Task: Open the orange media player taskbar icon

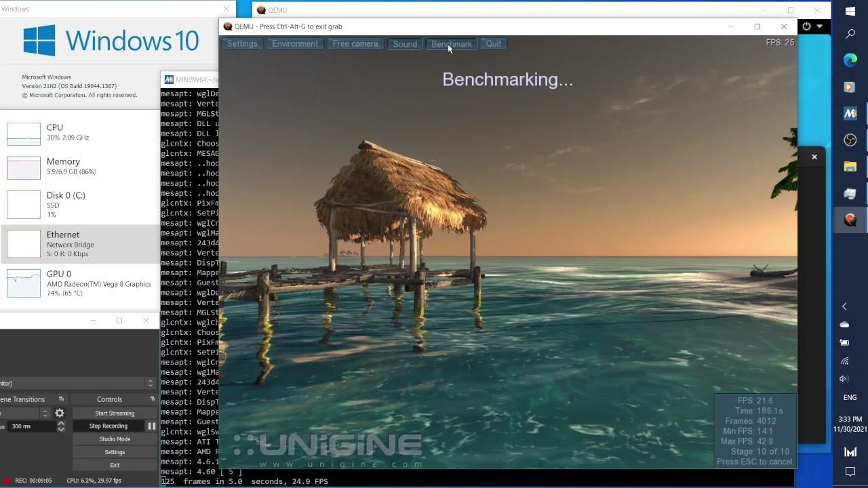Action: click(x=850, y=87)
